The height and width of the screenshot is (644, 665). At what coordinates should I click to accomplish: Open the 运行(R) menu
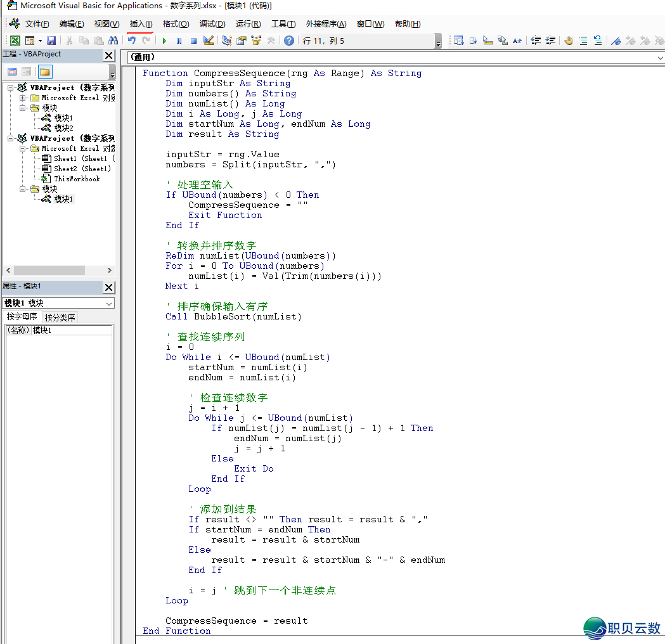click(x=248, y=24)
